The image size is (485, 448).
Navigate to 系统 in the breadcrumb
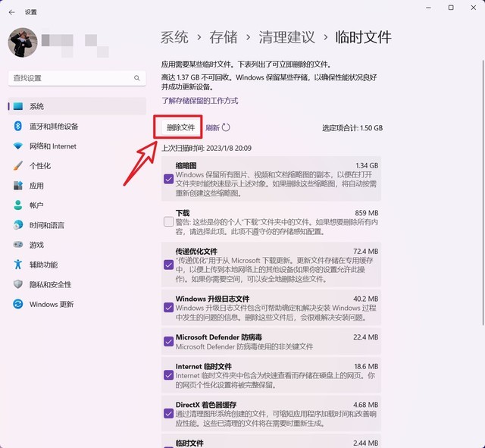pyautogui.click(x=174, y=37)
